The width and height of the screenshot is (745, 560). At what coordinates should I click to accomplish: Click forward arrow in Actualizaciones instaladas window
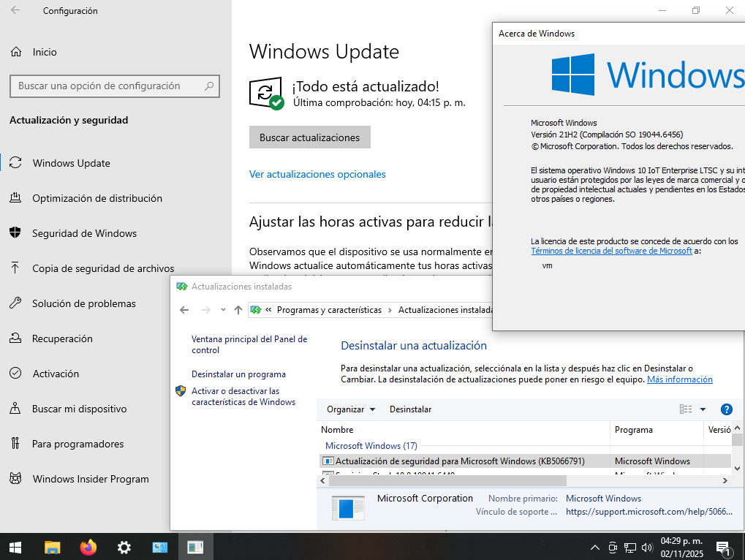[205, 310]
